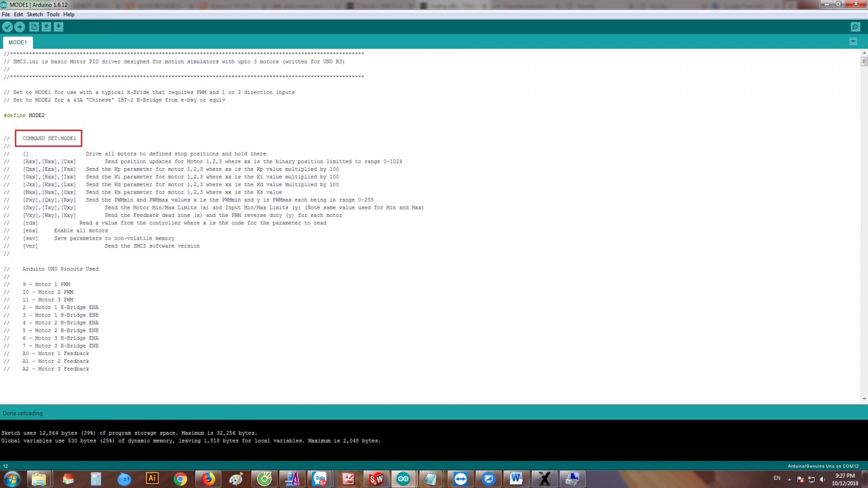Click the scrollbar up arrow in editor
Image resolution: width=868 pixels, height=488 pixels.
tap(864, 53)
